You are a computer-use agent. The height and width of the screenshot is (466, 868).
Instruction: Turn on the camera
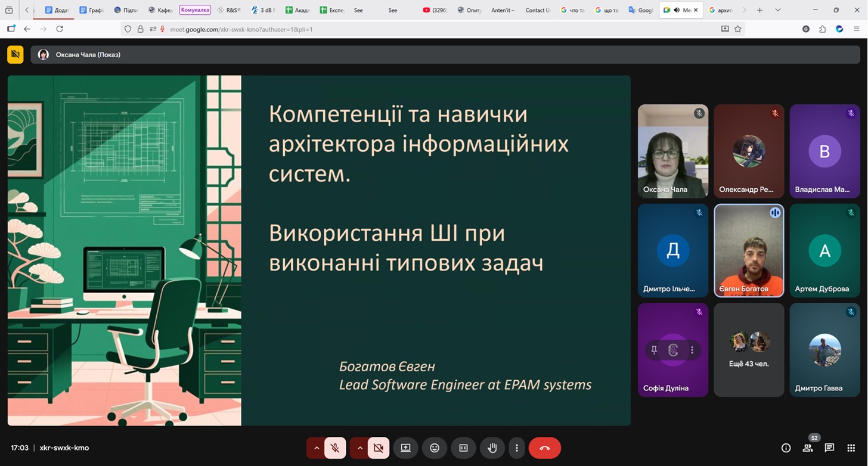tap(379, 448)
